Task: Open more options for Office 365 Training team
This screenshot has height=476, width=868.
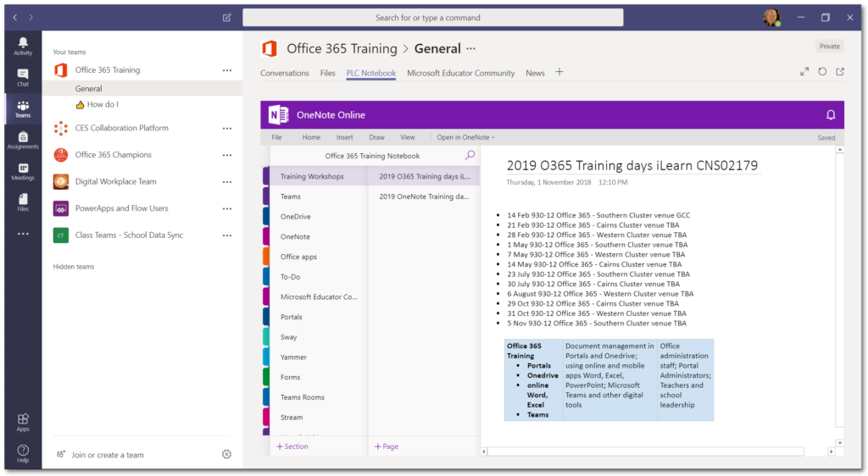Action: coord(227,70)
